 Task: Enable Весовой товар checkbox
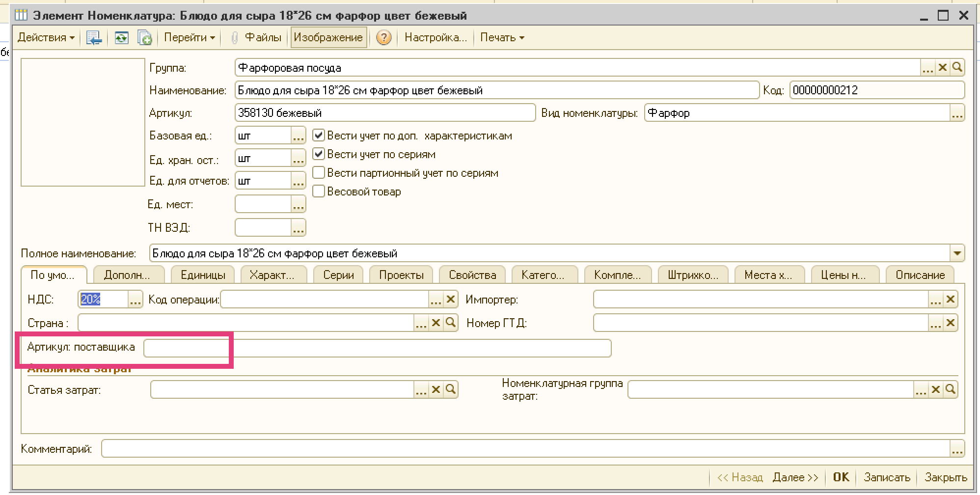point(319,192)
